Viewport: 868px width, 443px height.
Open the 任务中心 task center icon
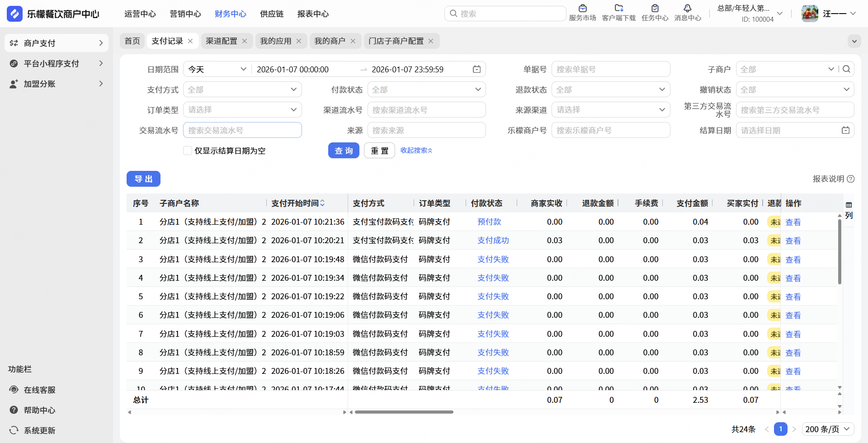[x=655, y=9]
